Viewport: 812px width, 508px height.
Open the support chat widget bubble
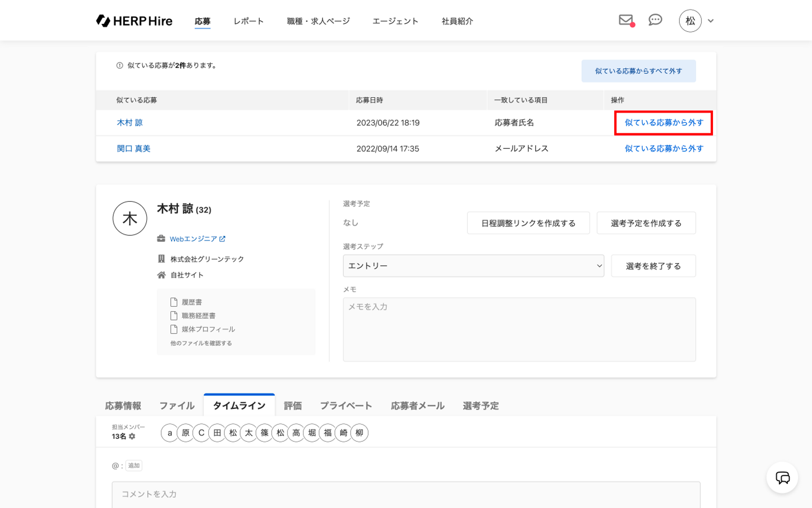[782, 478]
